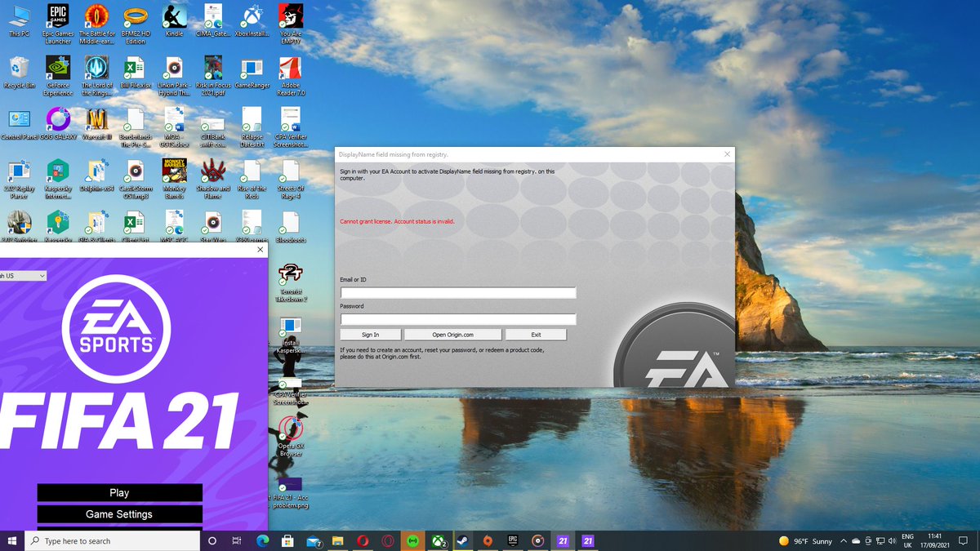Click the Sign In button
Viewport: 980px width, 551px height.
pyautogui.click(x=370, y=335)
